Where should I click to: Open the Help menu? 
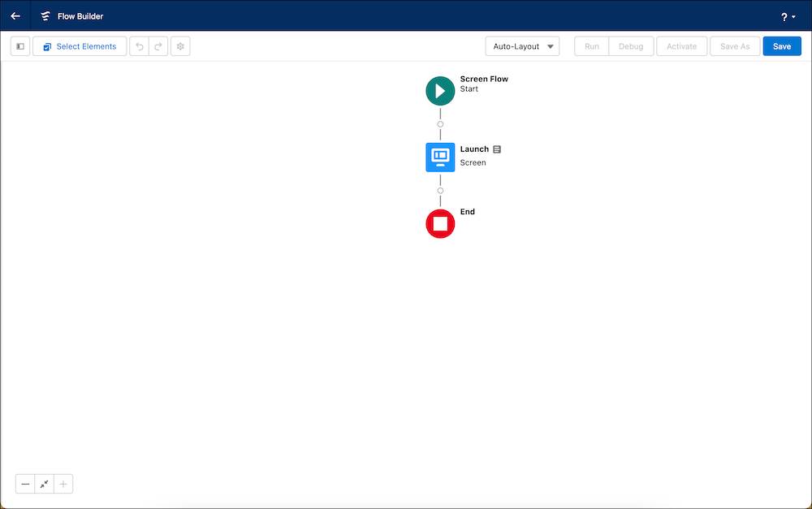click(x=786, y=16)
